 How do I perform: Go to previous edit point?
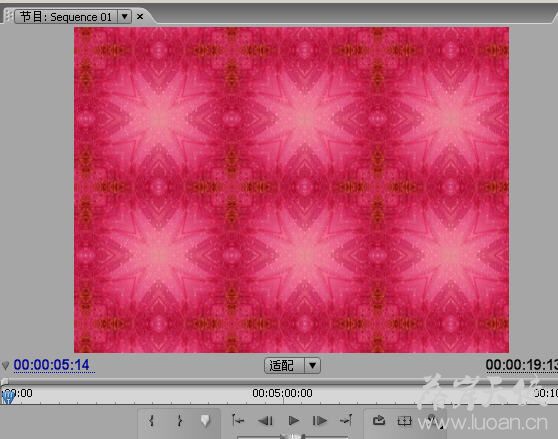238,421
